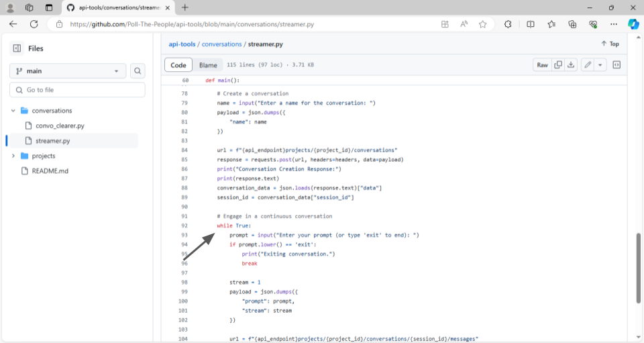
Task: Select line number 92
Action: [x=184, y=226]
